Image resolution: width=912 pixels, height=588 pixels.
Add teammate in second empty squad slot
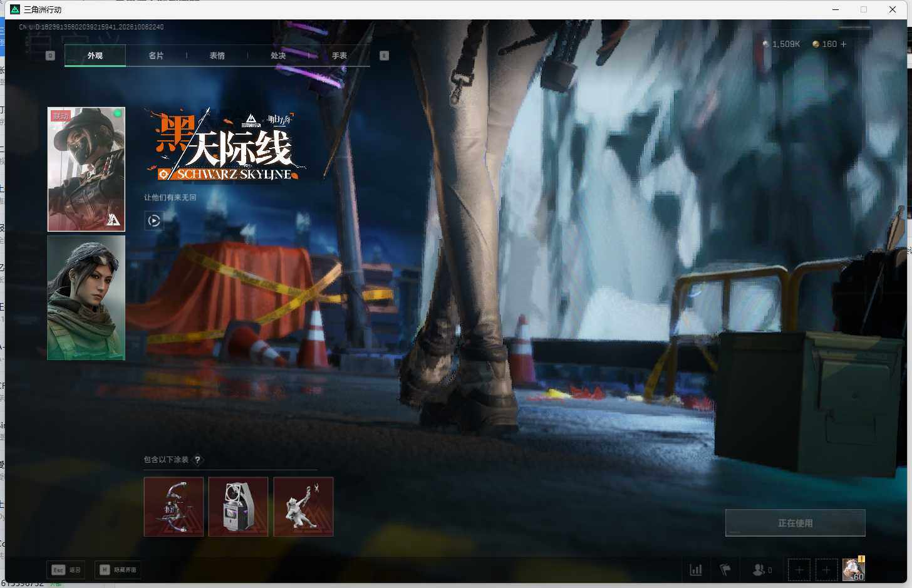(826, 570)
